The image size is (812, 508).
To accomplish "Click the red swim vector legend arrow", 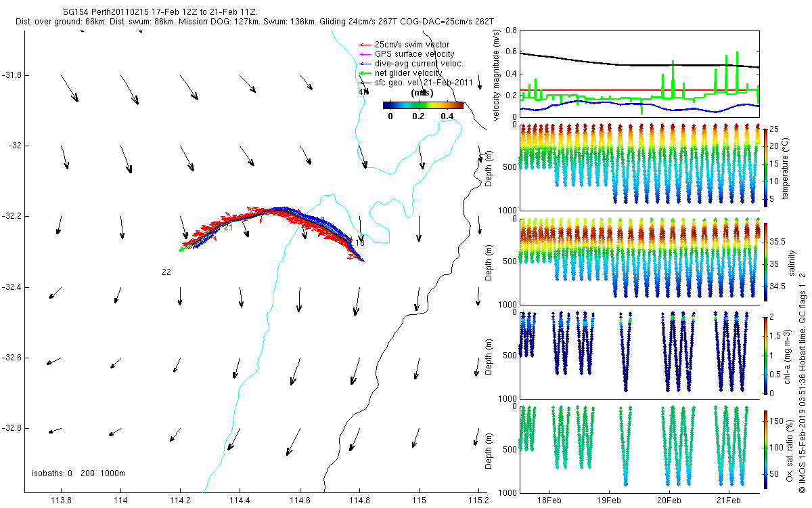I will pyautogui.click(x=365, y=45).
